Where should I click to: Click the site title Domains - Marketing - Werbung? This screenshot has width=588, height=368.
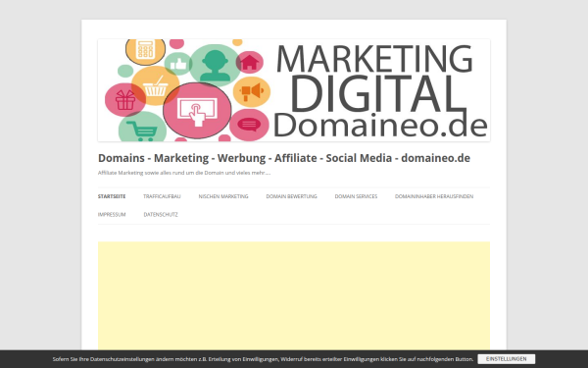[284, 158]
